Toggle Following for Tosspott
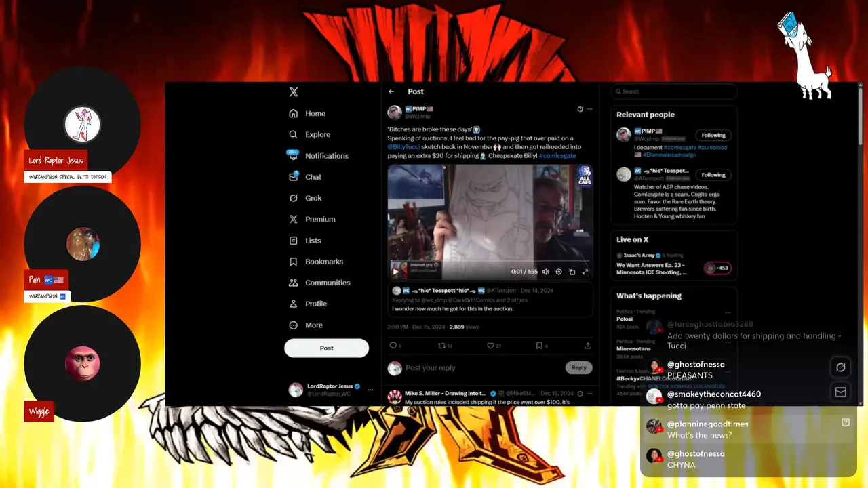This screenshot has width=868, height=488. 713,175
